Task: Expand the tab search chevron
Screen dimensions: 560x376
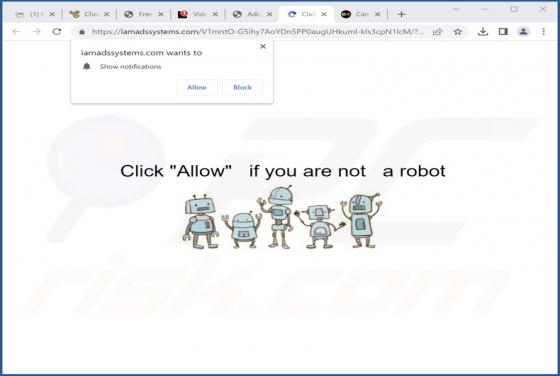Action: (x=456, y=9)
